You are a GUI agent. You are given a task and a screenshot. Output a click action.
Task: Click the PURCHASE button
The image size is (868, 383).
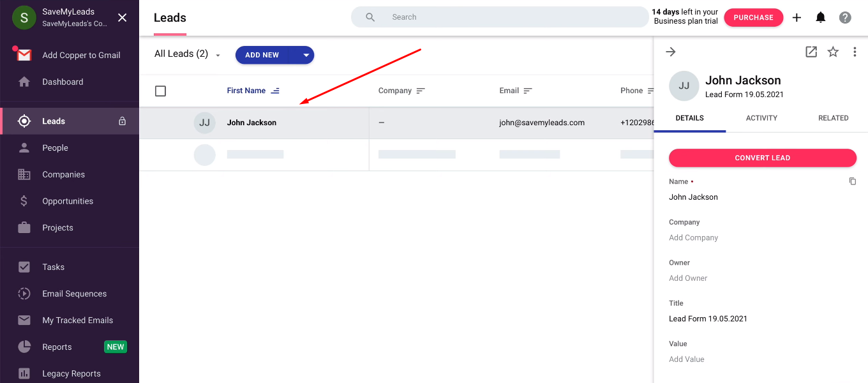point(753,17)
